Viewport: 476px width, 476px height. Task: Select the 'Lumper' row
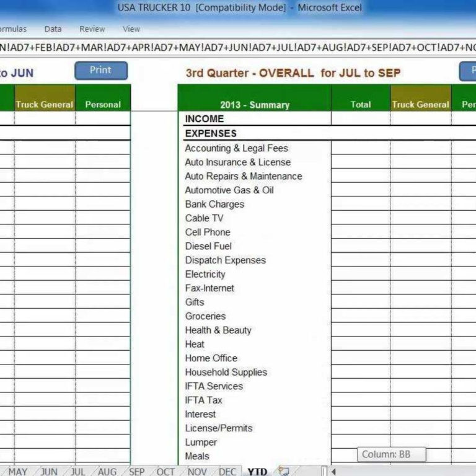pos(201,443)
